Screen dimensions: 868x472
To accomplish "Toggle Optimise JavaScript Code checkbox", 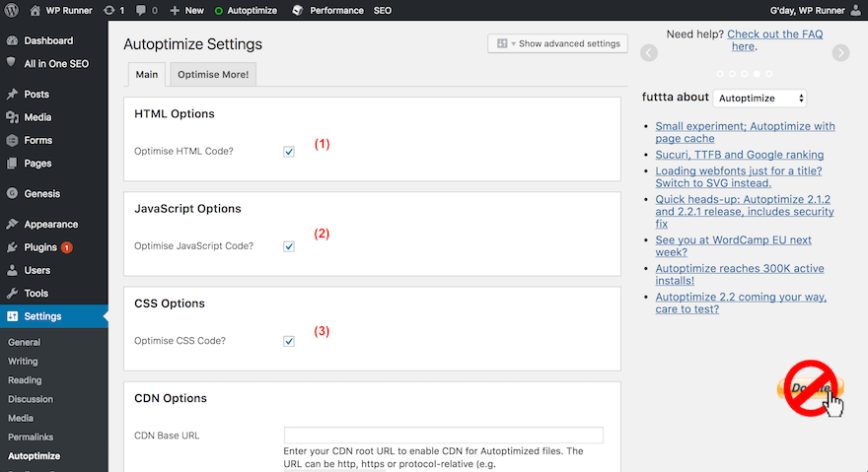I will (288, 246).
